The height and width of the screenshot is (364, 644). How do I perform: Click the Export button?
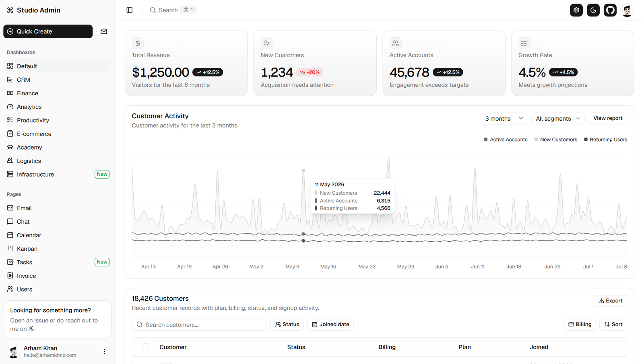point(610,301)
